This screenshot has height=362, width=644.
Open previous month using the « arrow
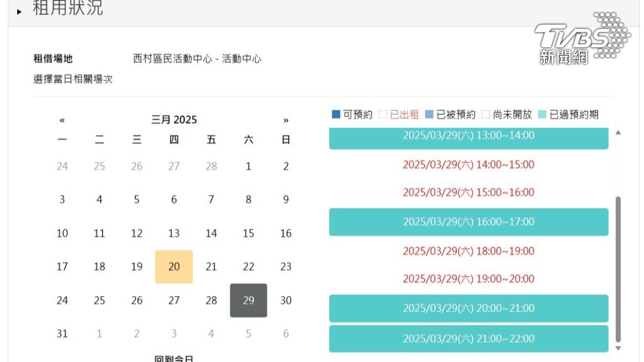(x=62, y=120)
